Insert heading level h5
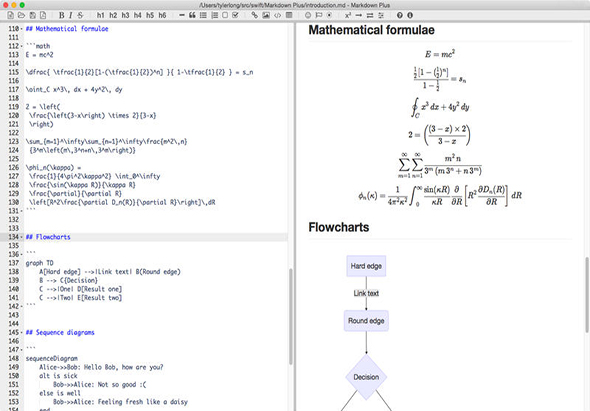Viewport: 590px width, 411px height. pos(150,15)
